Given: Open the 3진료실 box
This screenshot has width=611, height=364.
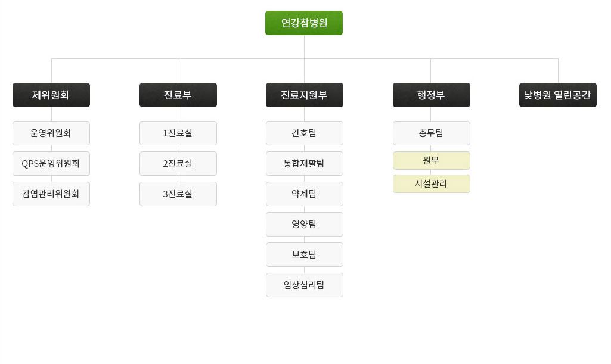Looking at the screenshot, I should (178, 194).
